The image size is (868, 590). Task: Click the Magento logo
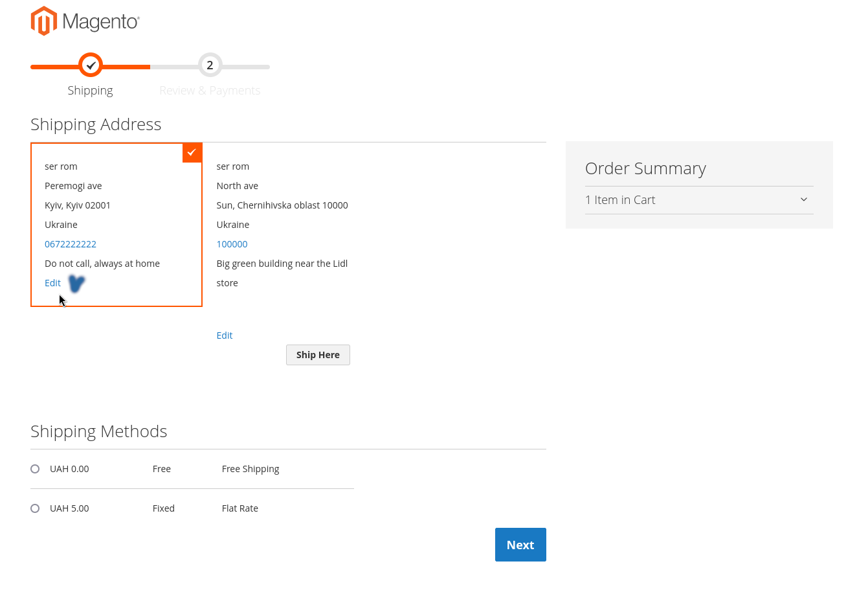pyautogui.click(x=85, y=21)
